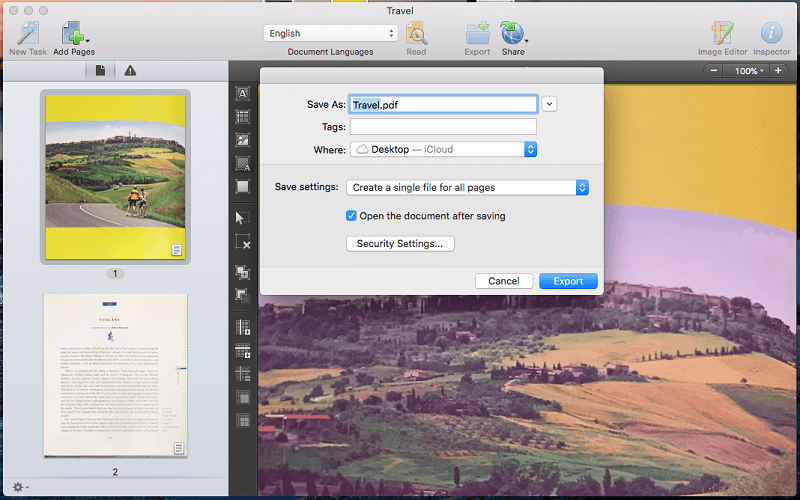Select page 2 thumbnail
Image resolution: width=800 pixels, height=500 pixels.
pos(115,376)
